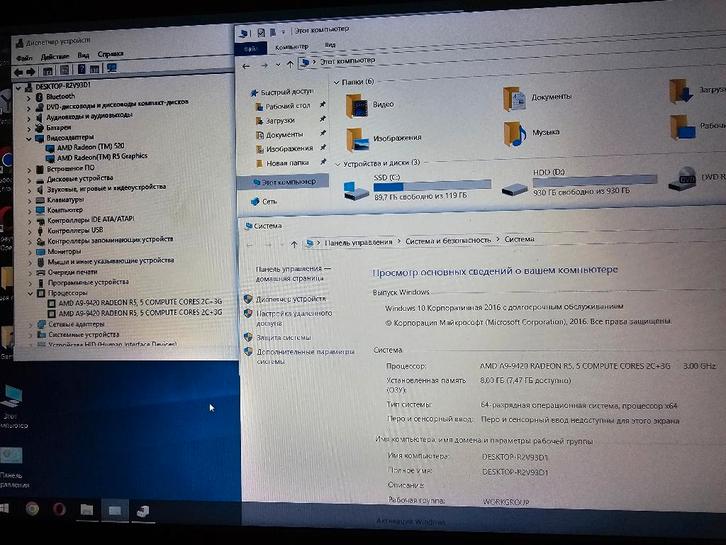This screenshot has width=726, height=545.
Task: Click Back arrow in Device Manager toolbar
Action: pos(19,72)
